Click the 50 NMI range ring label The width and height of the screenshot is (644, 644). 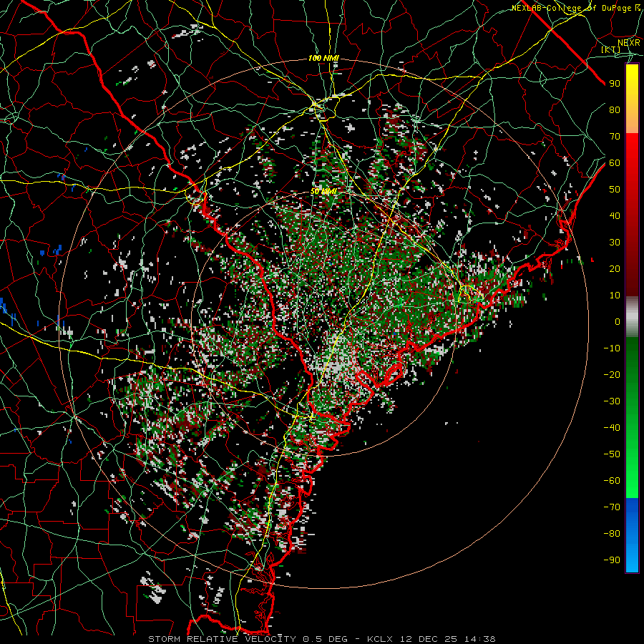click(x=323, y=191)
